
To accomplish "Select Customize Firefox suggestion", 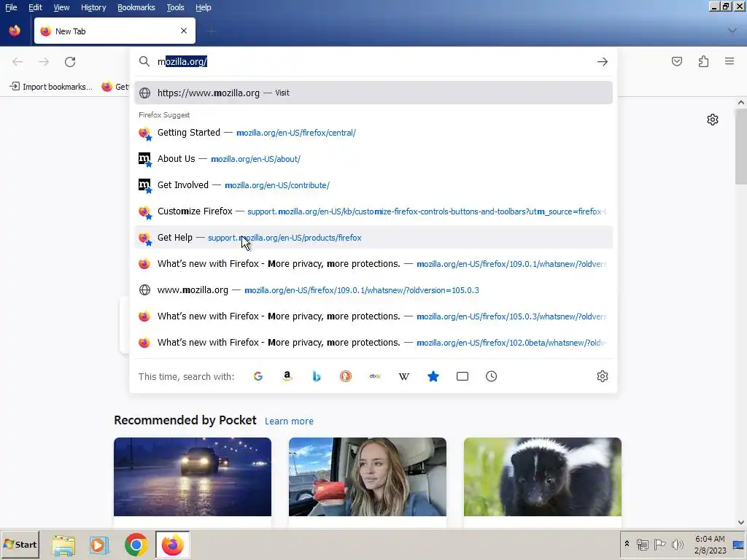I will click(x=373, y=211).
